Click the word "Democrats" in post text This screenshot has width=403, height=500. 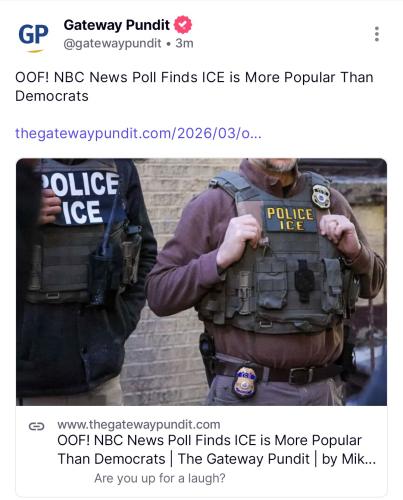point(52,96)
